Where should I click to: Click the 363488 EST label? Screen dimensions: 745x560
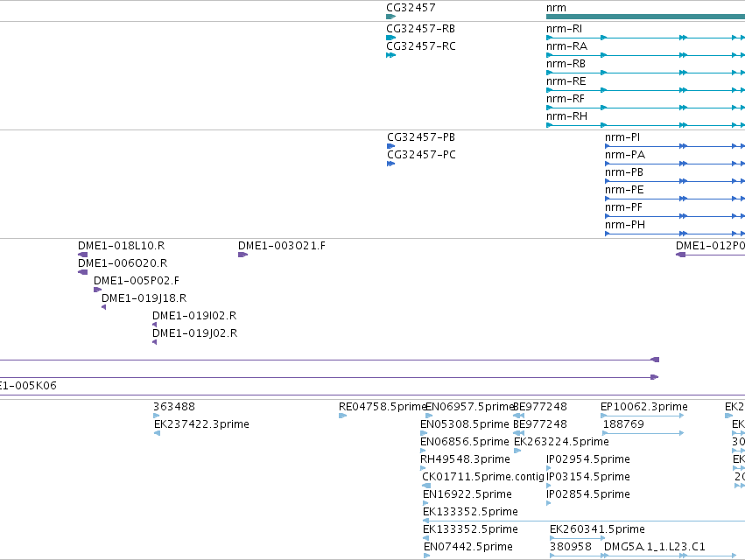click(x=174, y=407)
